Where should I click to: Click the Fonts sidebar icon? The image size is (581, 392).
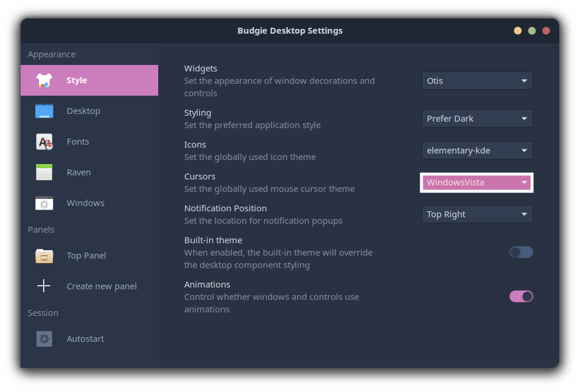[x=44, y=141]
